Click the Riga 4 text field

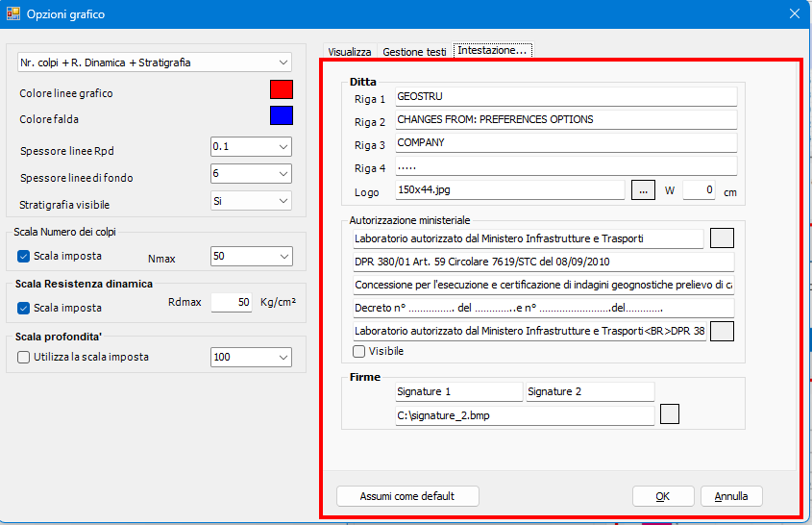566,165
